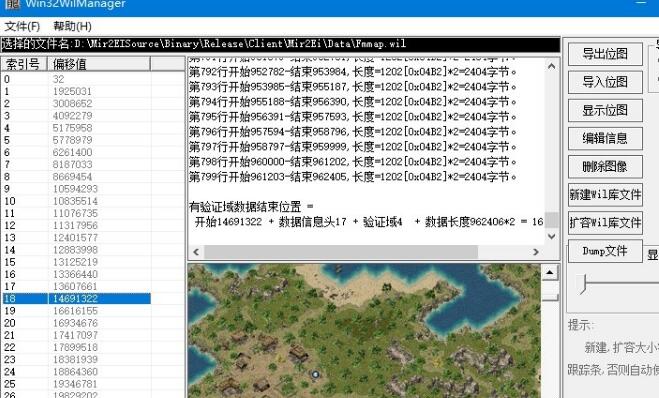Click the 索引号 column header

coord(24,64)
